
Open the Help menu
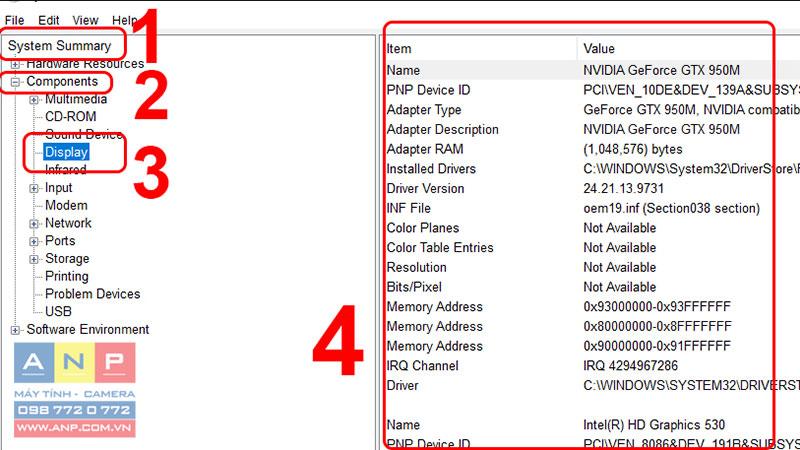click(124, 20)
